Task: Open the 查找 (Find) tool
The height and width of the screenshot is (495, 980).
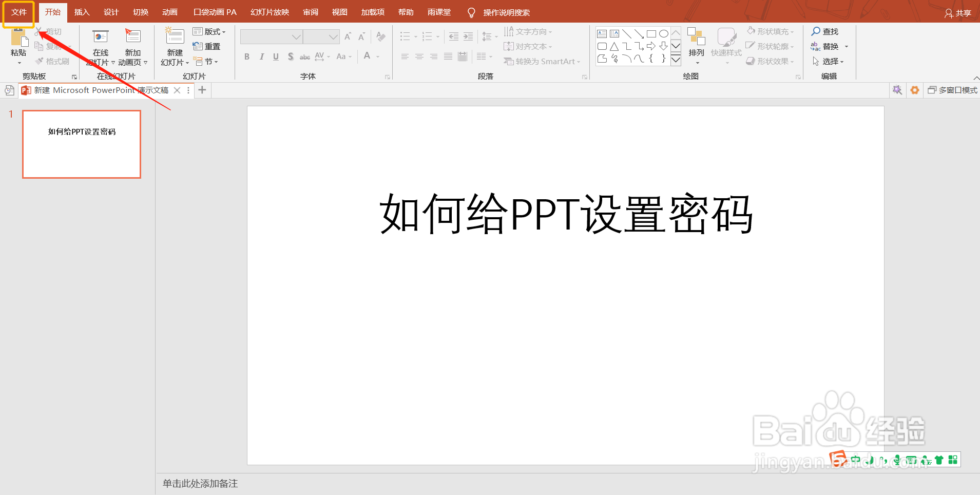Action: click(x=825, y=31)
